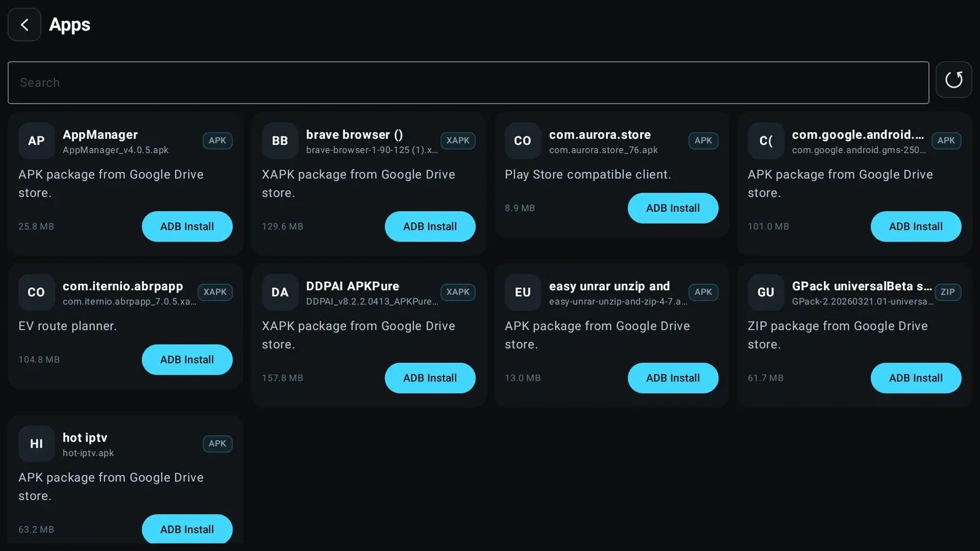The width and height of the screenshot is (980, 551).
Task: Select the AppManager title
Action: point(100,135)
